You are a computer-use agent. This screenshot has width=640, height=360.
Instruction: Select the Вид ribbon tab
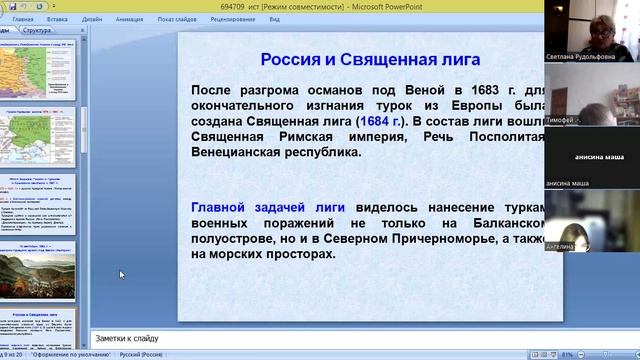(275, 19)
